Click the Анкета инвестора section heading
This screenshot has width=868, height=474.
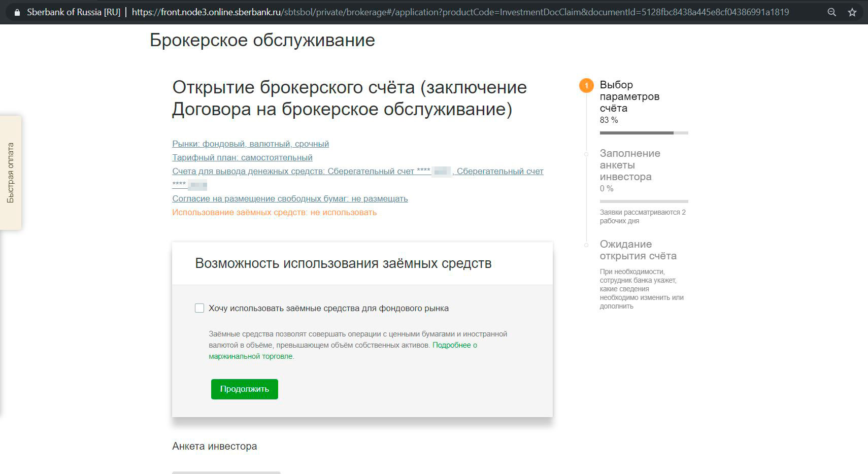(214, 446)
